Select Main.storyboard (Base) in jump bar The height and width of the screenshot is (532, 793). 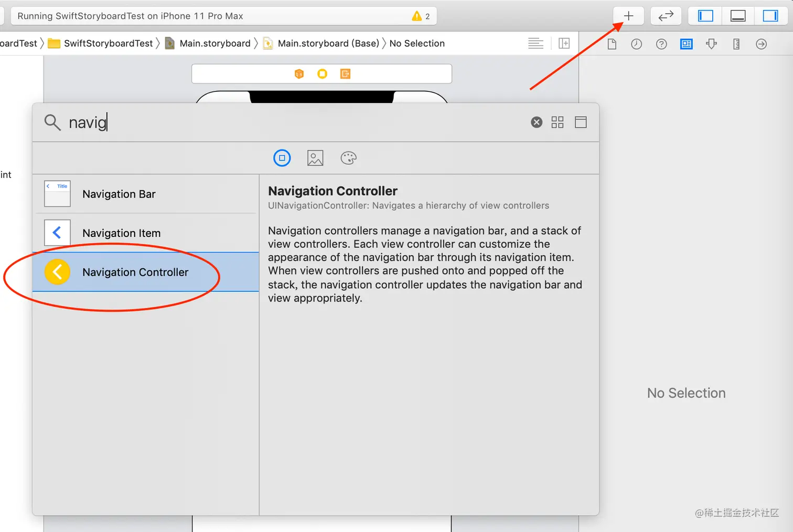click(x=321, y=44)
